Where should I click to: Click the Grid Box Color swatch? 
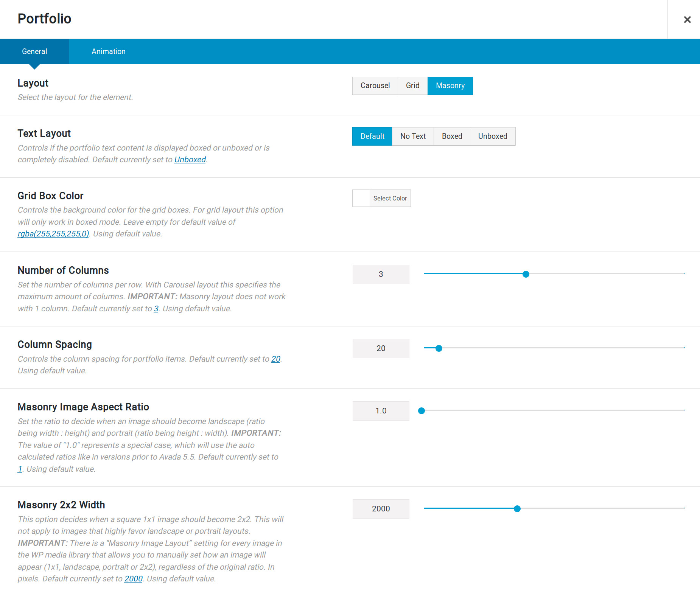pyautogui.click(x=361, y=198)
